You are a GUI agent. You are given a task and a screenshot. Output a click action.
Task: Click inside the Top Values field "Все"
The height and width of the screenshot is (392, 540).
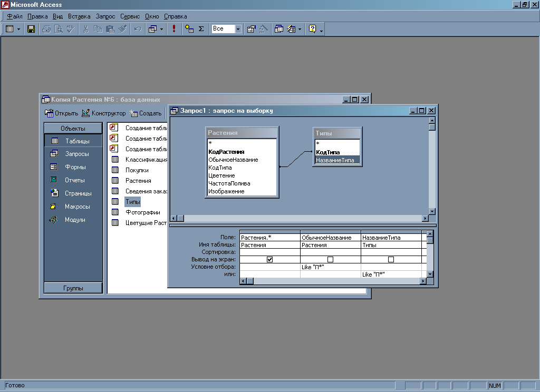coord(223,29)
